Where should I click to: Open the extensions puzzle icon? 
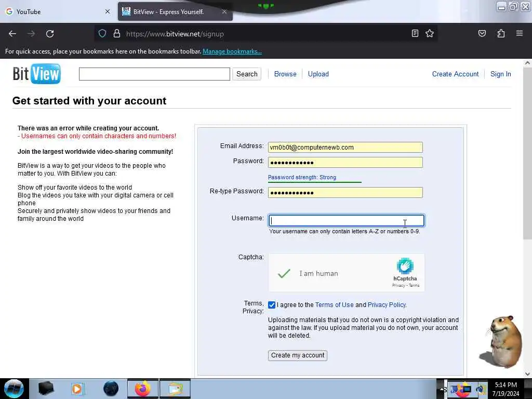click(x=501, y=33)
